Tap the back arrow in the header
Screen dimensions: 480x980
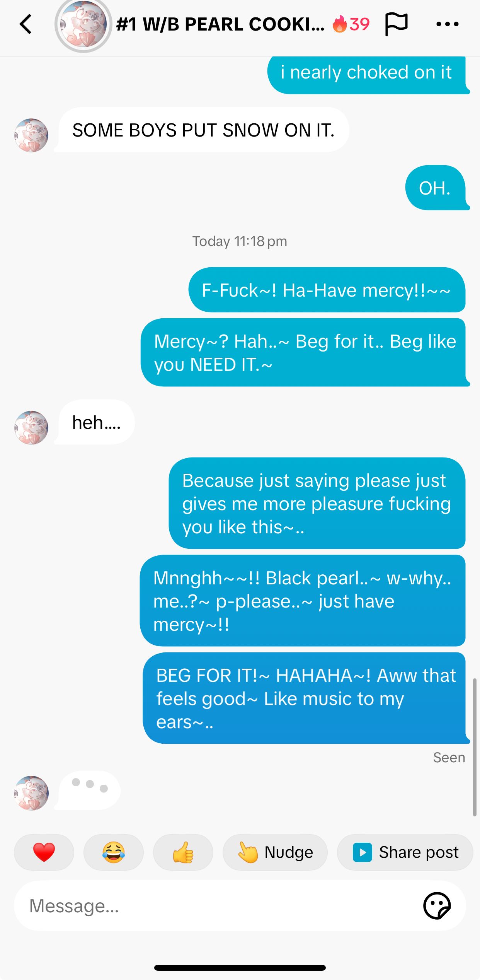coord(26,24)
